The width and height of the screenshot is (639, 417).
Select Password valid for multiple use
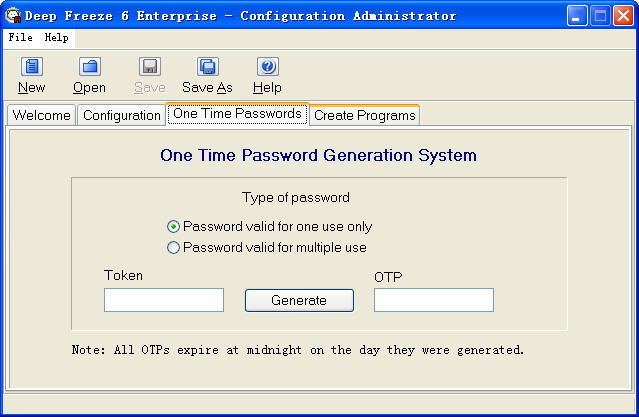[174, 247]
